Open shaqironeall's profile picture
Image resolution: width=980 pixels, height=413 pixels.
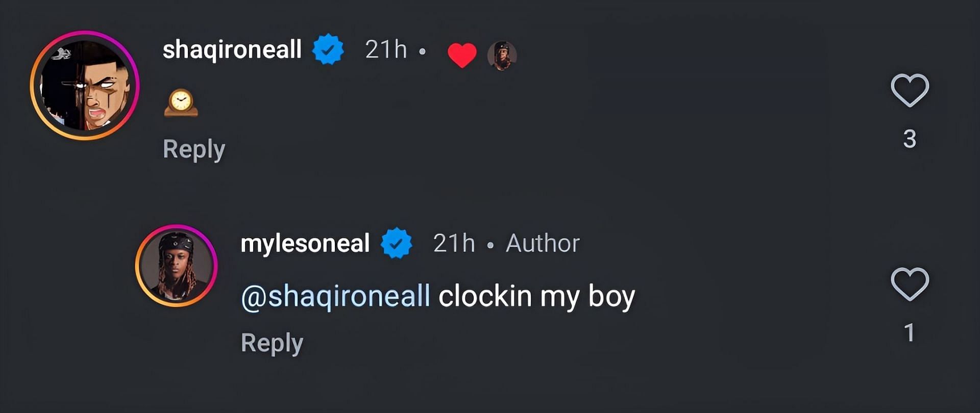point(85,85)
